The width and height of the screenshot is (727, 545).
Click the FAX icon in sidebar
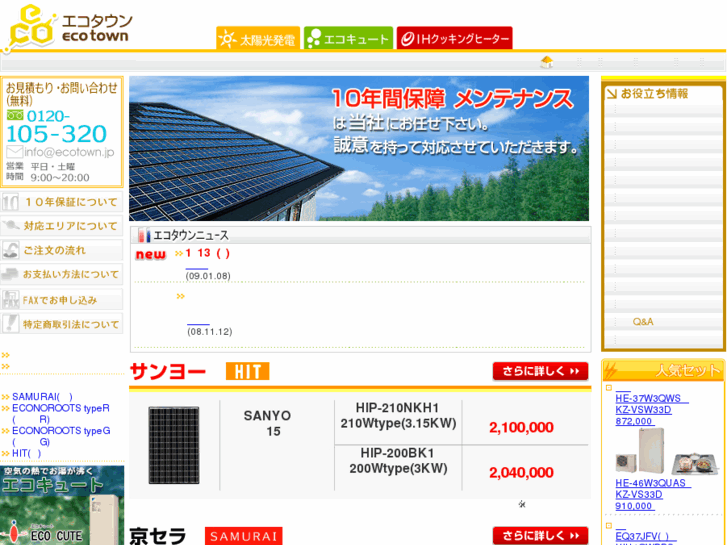pos(10,300)
